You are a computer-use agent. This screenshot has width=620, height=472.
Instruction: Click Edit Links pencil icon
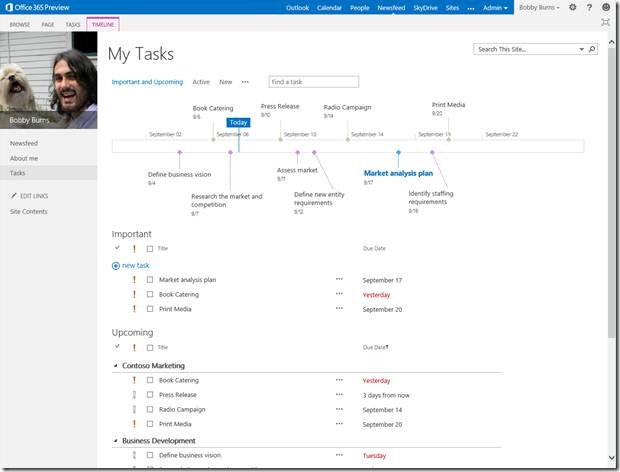coord(13,196)
